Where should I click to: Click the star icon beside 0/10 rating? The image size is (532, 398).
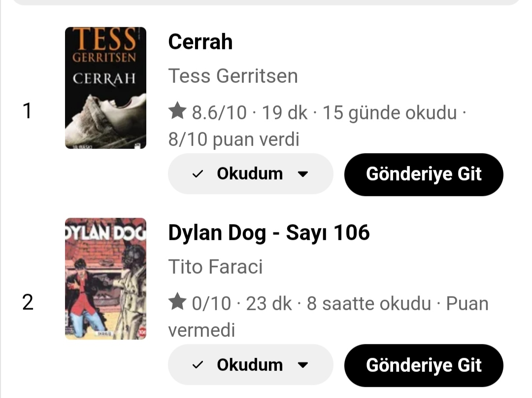pyautogui.click(x=177, y=302)
